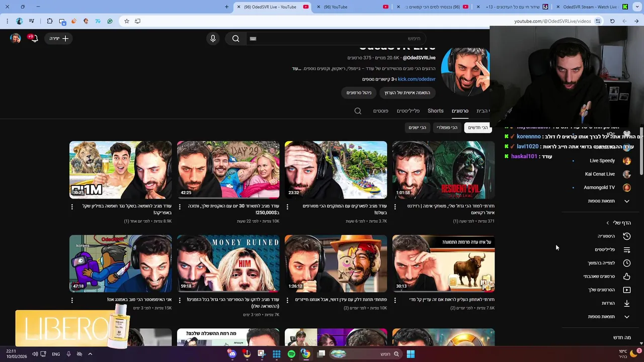Open Spotify from the Windows taskbar
Screen dimensions: 644x362
pyautogui.click(x=291, y=354)
